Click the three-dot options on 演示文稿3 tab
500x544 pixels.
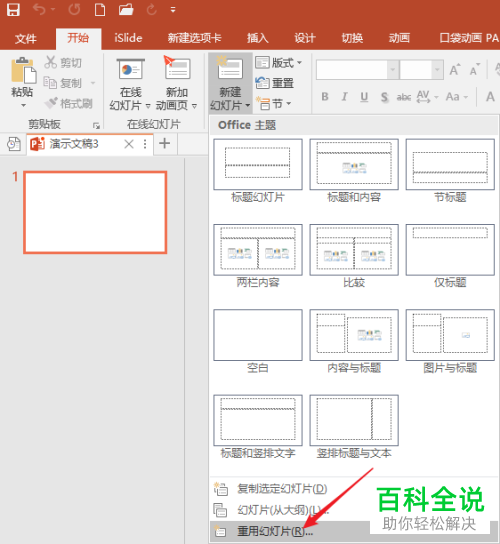tap(145, 144)
